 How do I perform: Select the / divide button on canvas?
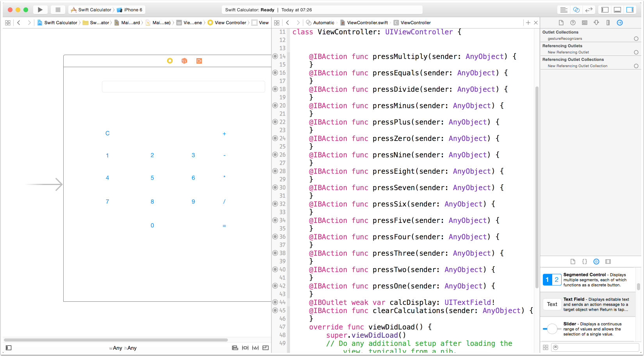pyautogui.click(x=224, y=202)
